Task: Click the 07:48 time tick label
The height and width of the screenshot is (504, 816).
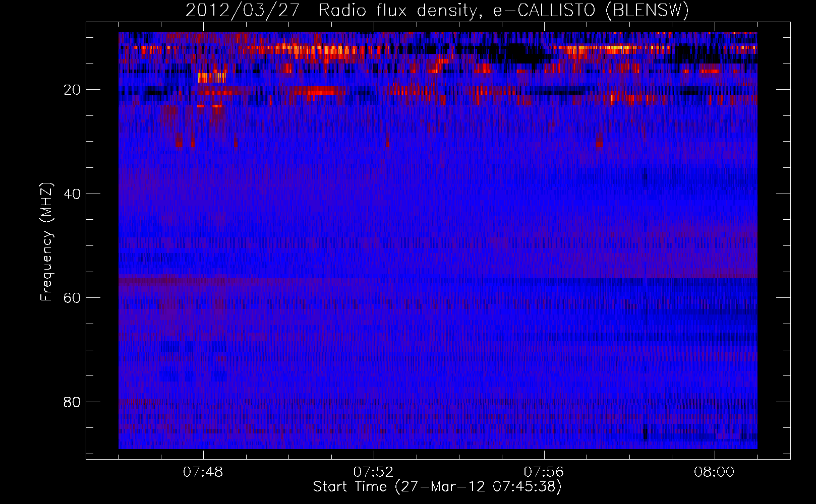Action: click(x=203, y=472)
